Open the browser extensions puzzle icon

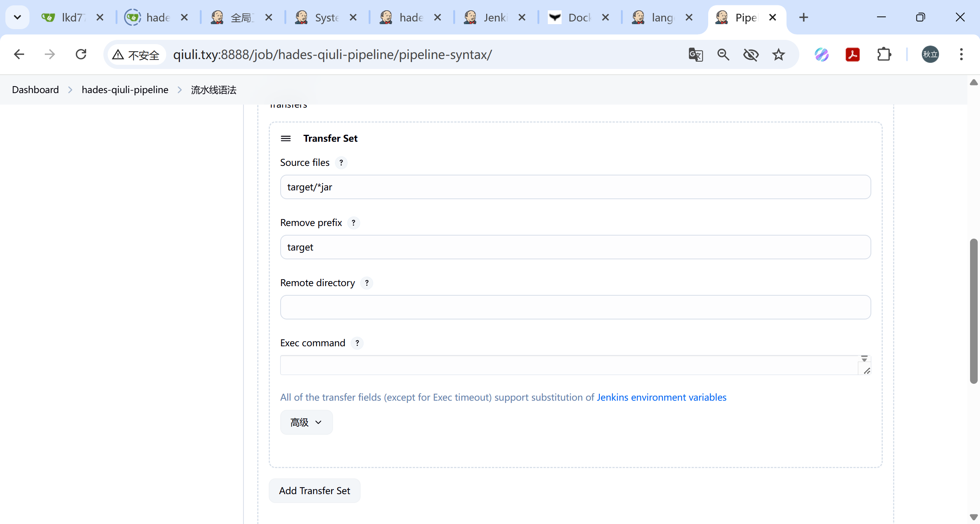pyautogui.click(x=884, y=55)
